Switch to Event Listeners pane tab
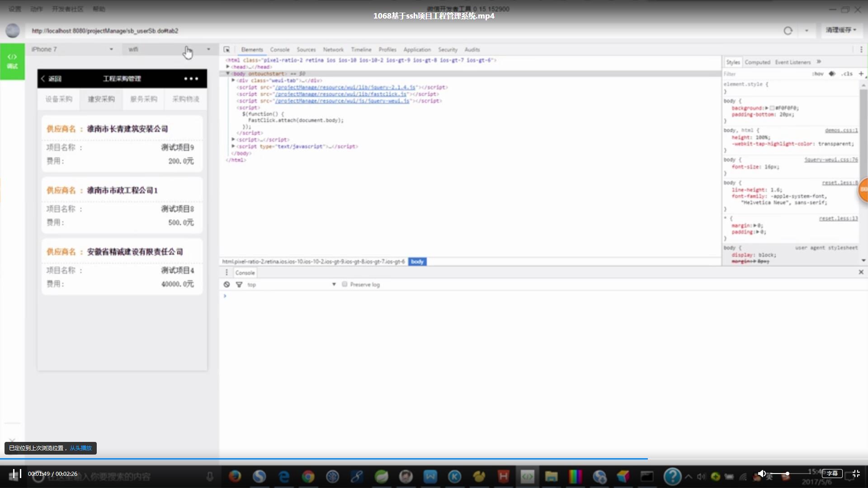Viewport: 868px width, 488px height. click(x=793, y=62)
